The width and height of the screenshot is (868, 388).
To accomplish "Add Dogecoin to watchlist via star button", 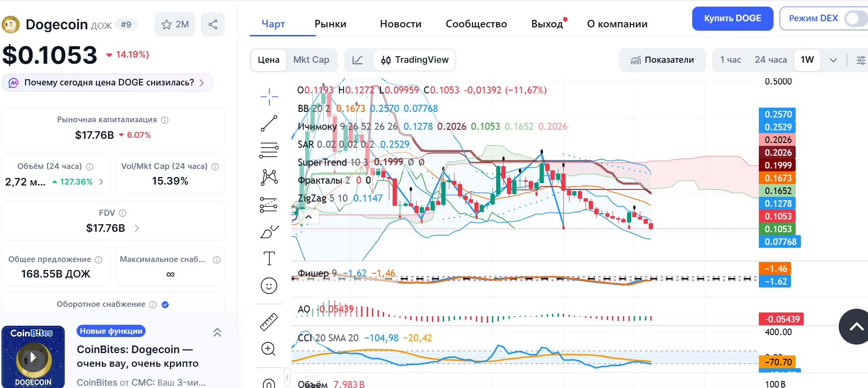I will point(175,25).
